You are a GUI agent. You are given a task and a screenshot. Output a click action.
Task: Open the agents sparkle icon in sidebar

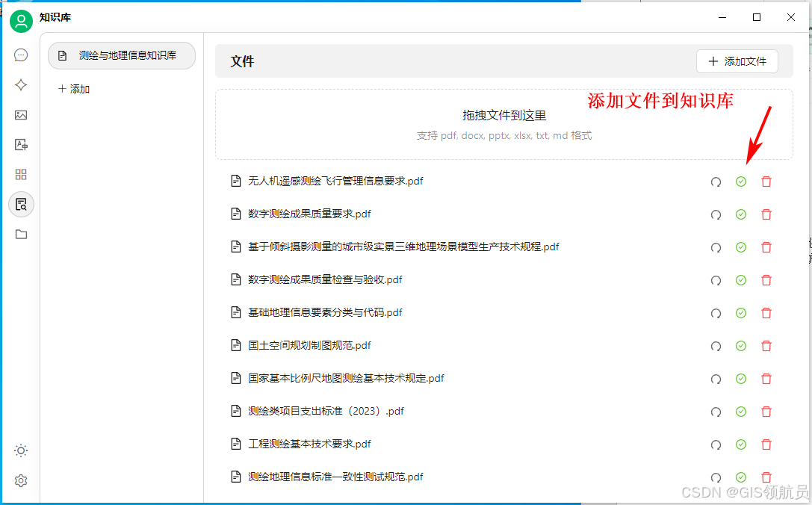pos(21,85)
